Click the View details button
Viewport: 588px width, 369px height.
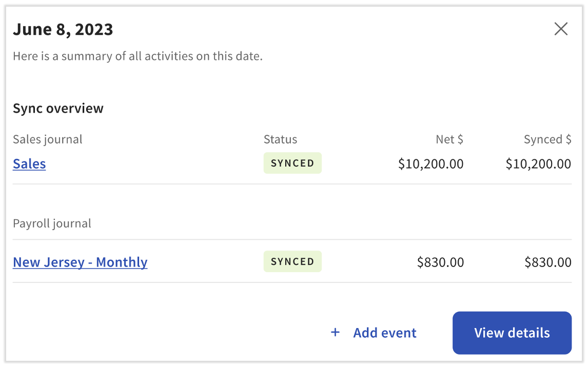tap(512, 333)
